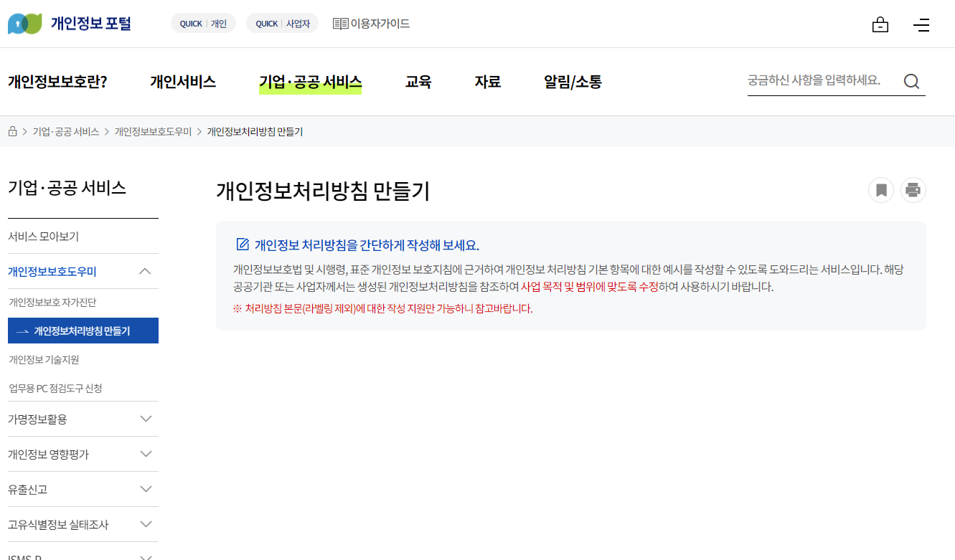
Task: Open 개인정보보호란? menu
Action: tap(57, 82)
